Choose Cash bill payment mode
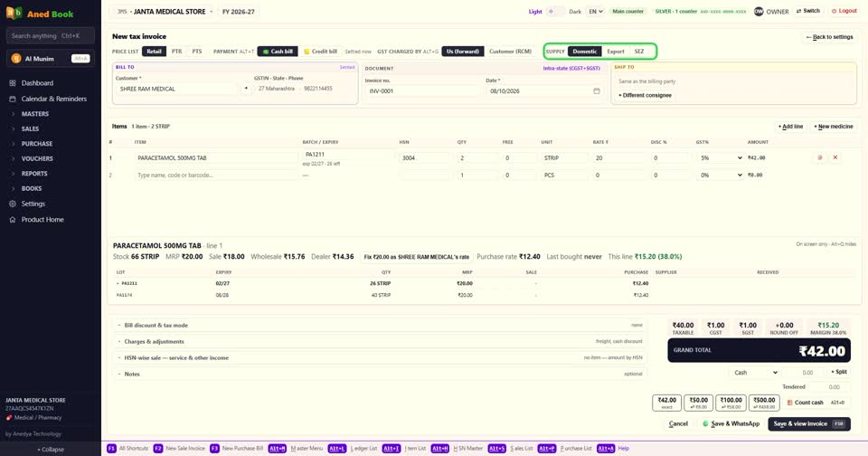Screen dimensions: 868x456 point(278,52)
